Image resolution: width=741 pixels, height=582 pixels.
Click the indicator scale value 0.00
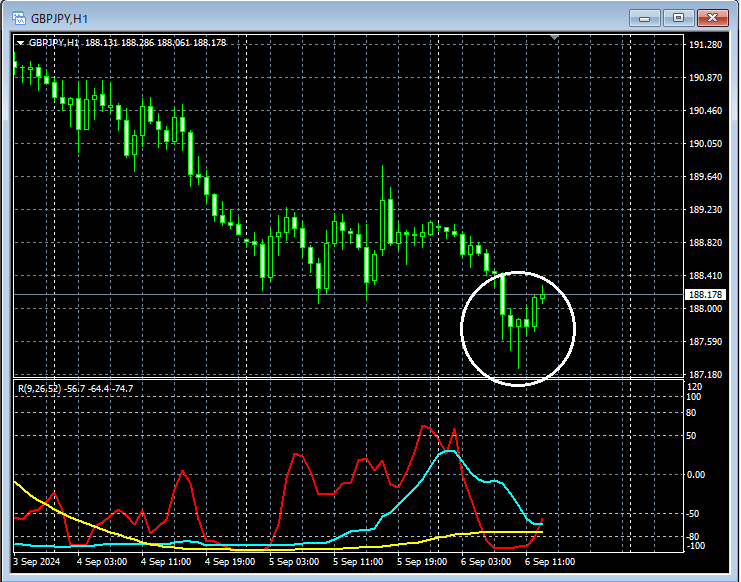[x=696, y=475]
